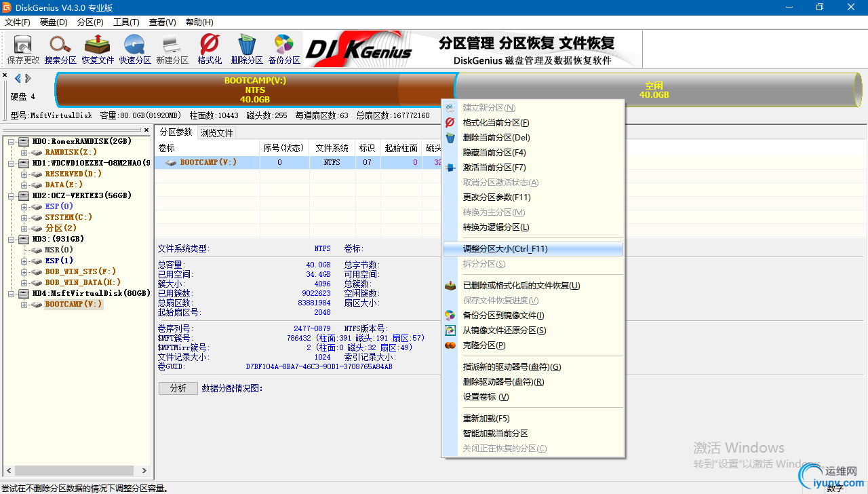This screenshot has width=868, height=494.
Task: Choose 设置卷标(V) menu entry
Action: (x=532, y=397)
